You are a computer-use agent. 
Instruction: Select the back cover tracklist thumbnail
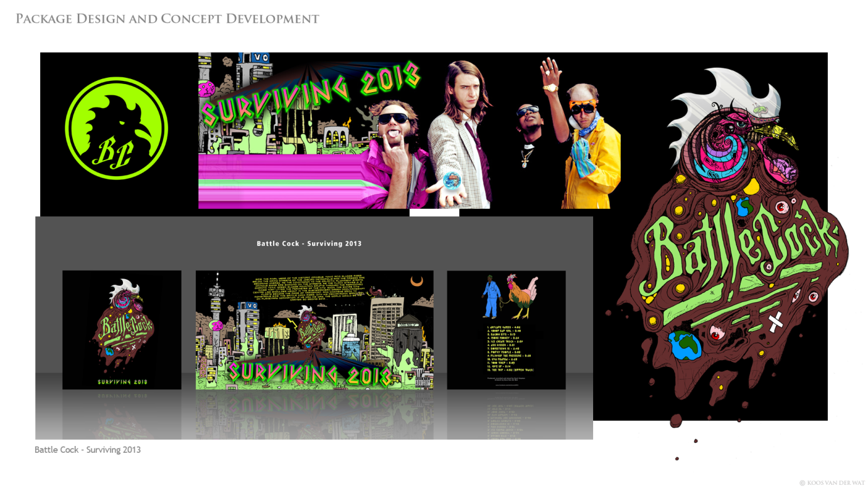point(506,330)
